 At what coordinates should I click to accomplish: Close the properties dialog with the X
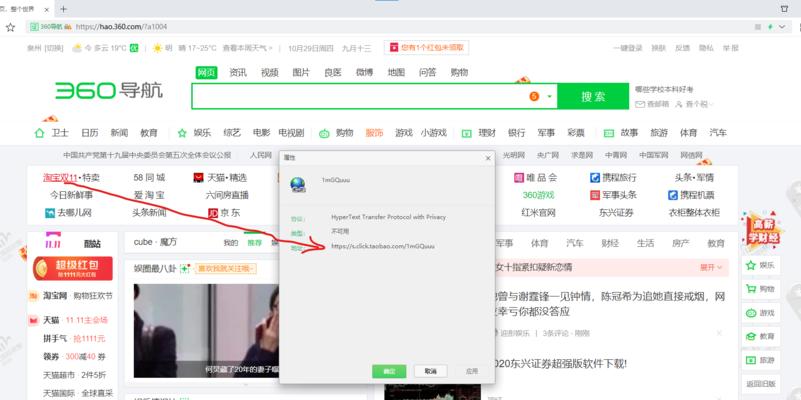pyautogui.click(x=488, y=158)
